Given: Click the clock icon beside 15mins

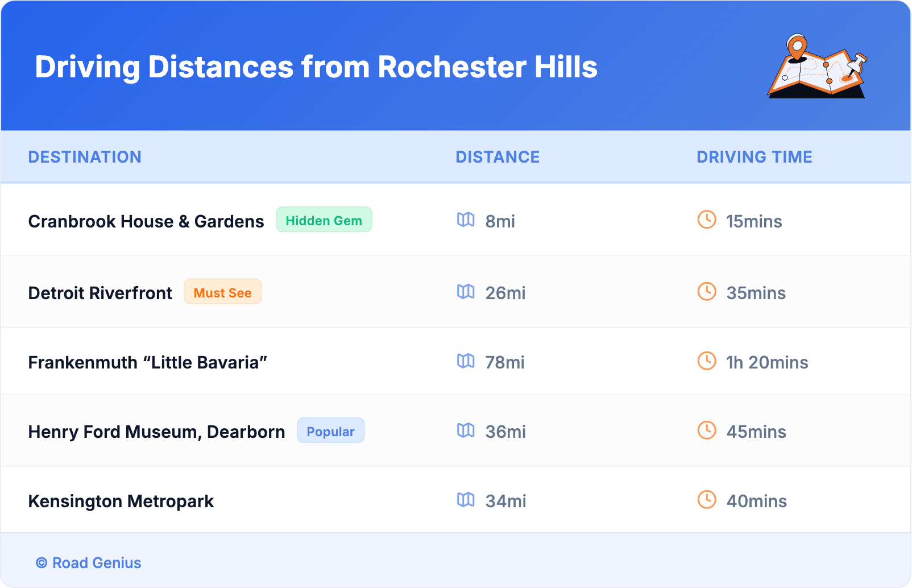Looking at the screenshot, I should [x=707, y=220].
